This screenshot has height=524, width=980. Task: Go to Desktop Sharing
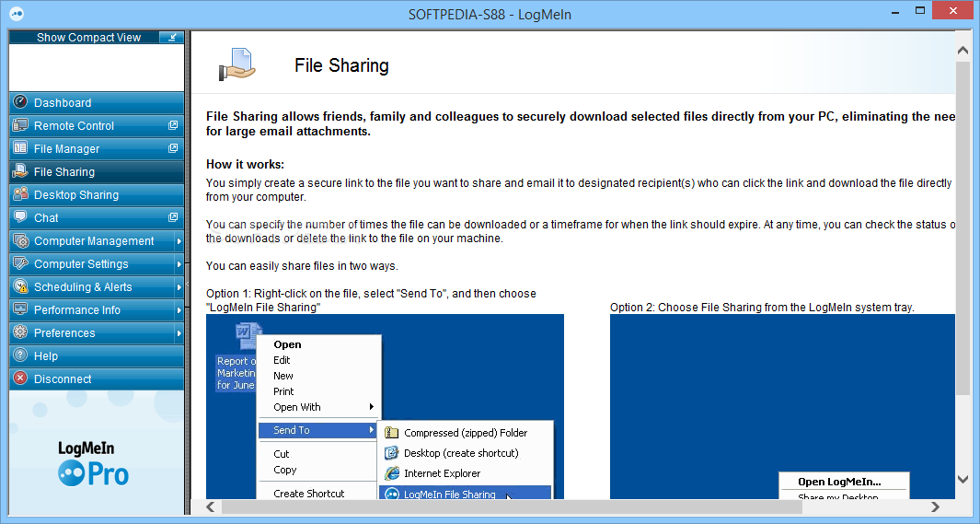(x=97, y=194)
